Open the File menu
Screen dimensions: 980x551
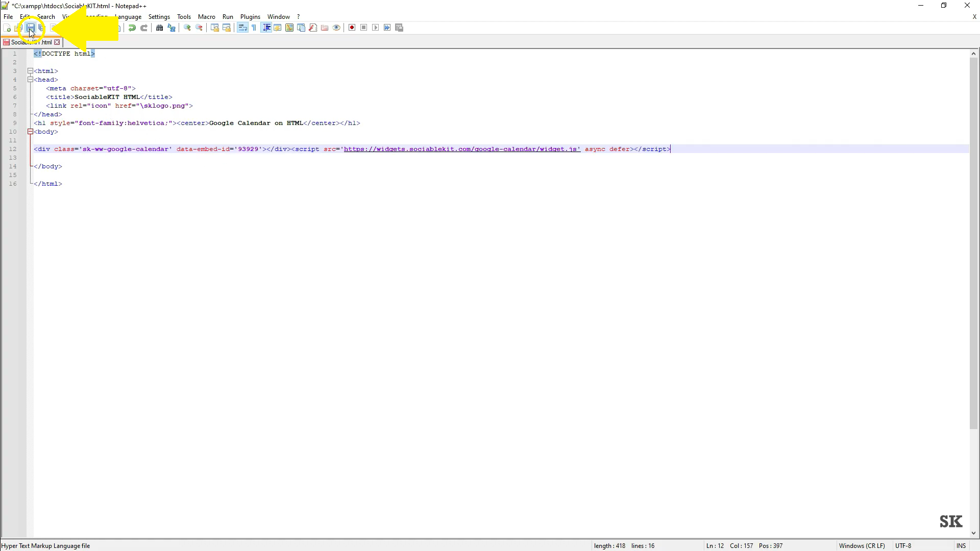[8, 17]
